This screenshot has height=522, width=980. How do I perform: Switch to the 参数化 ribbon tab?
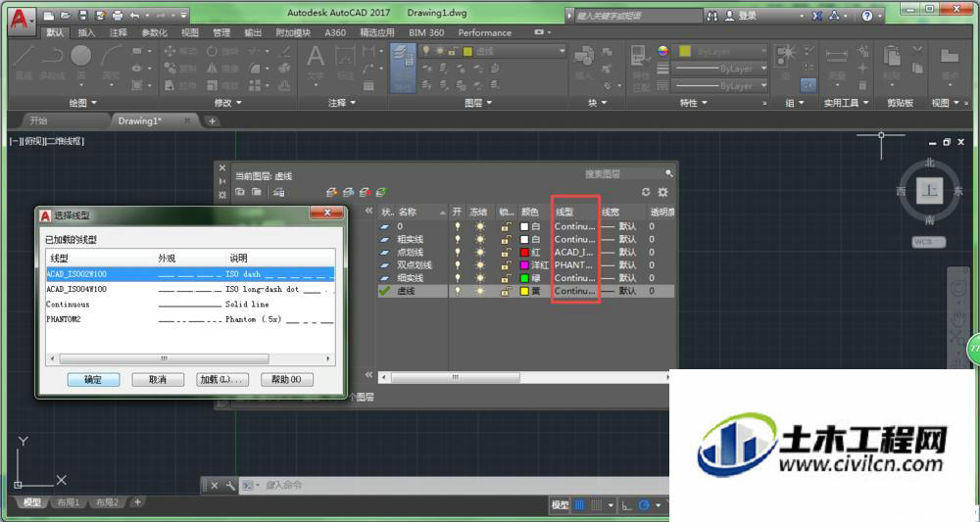pyautogui.click(x=154, y=32)
